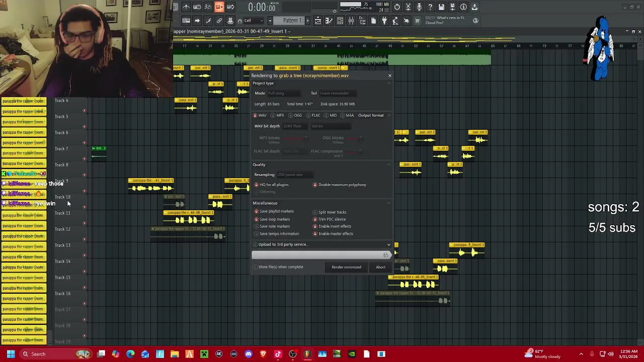Open audio editor scissors icon
644x362 pixels.
point(408,7)
